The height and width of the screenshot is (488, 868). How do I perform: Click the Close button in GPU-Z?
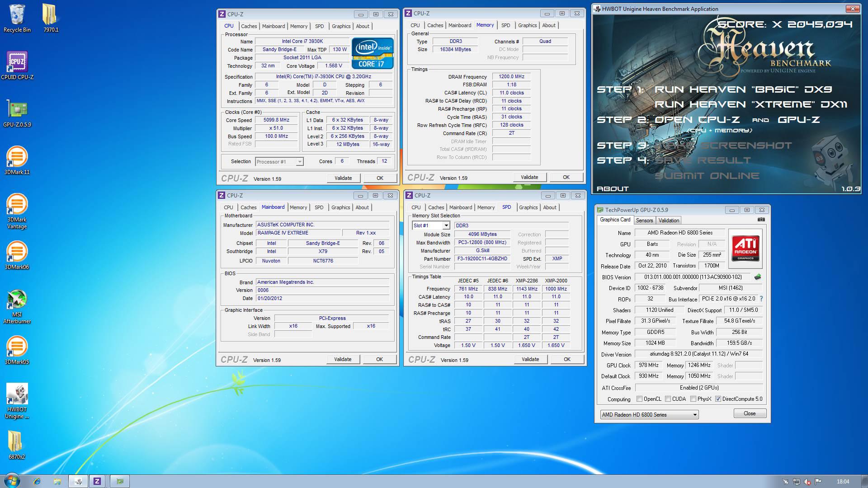point(750,413)
